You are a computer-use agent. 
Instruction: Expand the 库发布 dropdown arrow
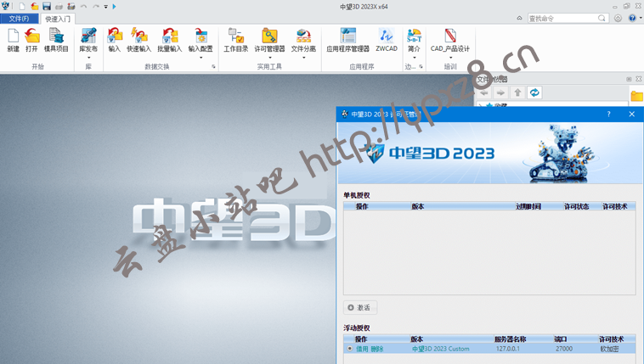88,58
